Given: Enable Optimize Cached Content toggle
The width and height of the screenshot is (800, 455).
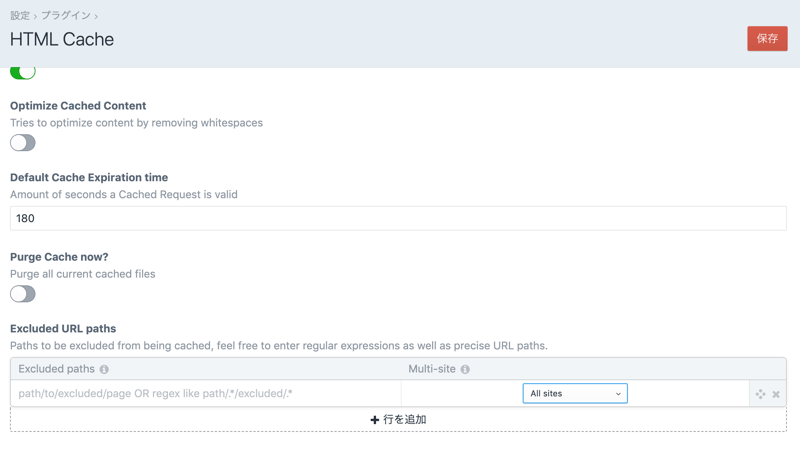Looking at the screenshot, I should click(x=23, y=143).
